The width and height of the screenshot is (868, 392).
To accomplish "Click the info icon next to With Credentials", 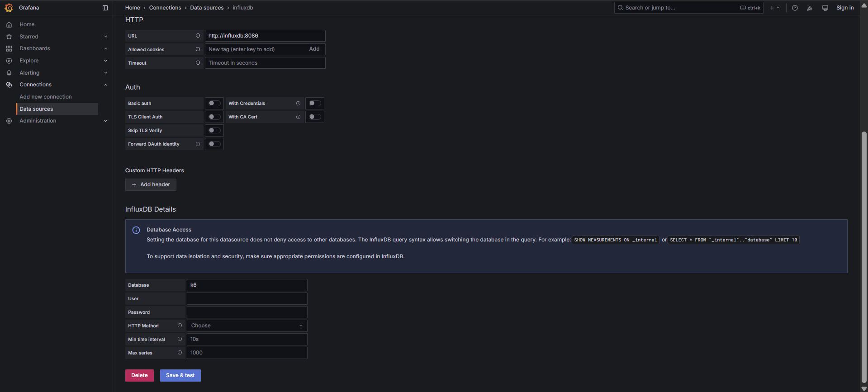I will pos(298,104).
